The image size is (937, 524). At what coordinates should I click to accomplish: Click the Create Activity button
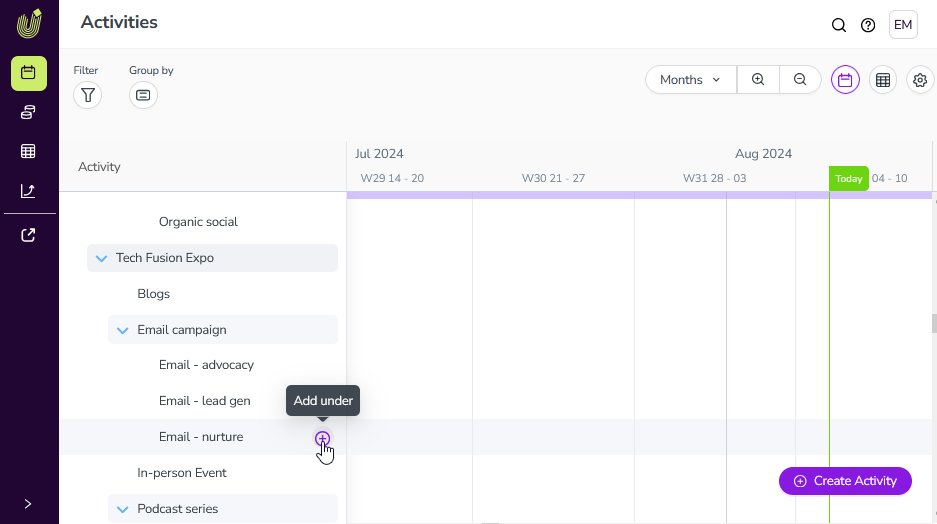point(845,481)
